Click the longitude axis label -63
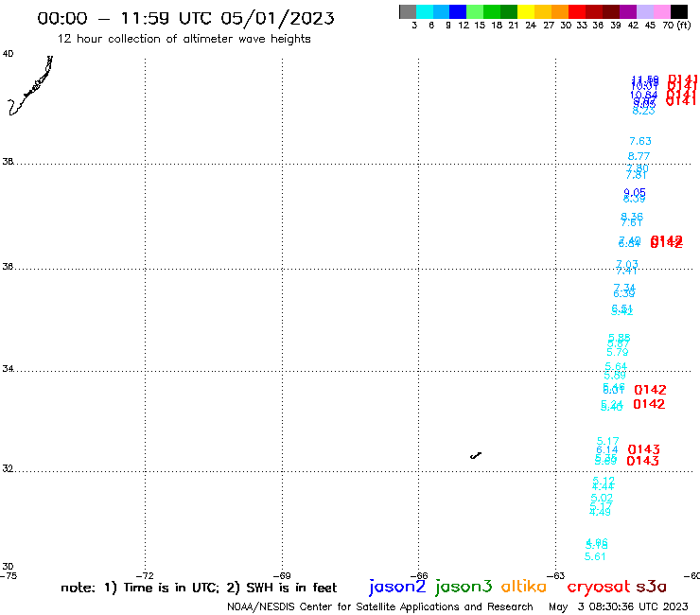The image size is (700, 615). click(x=556, y=575)
